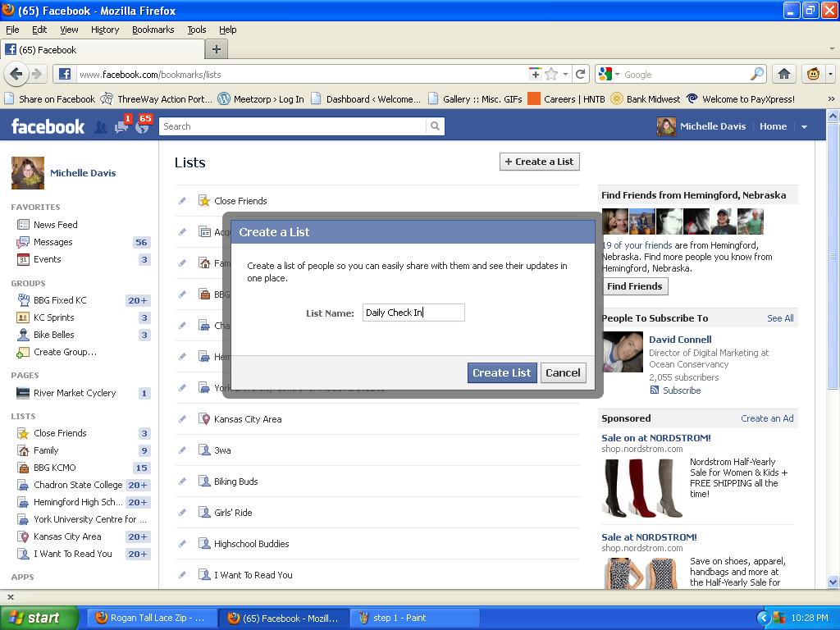
Task: Edit the Kansas City Area list pencil icon
Action: 183,419
